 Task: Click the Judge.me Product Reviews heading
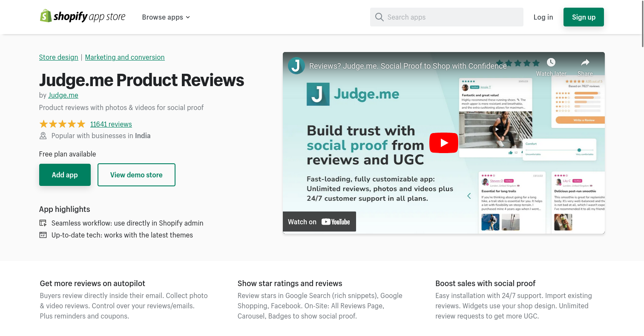[x=141, y=80]
